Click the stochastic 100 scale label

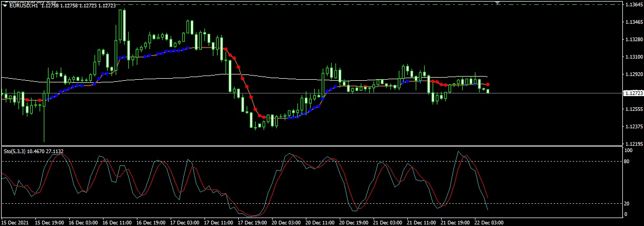coord(629,150)
